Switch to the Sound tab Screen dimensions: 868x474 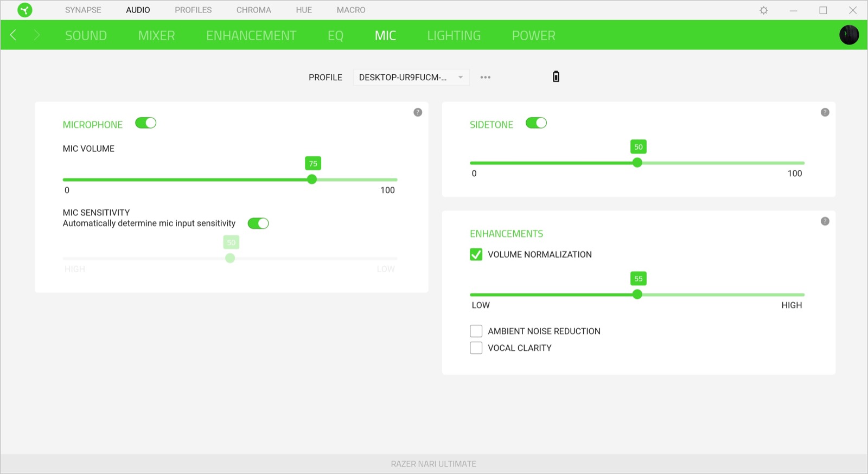[x=86, y=35]
